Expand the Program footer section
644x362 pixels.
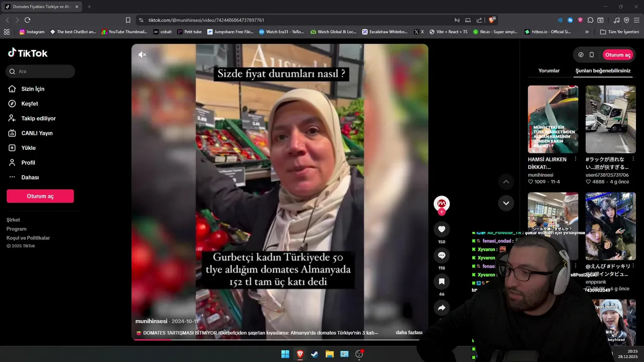pos(17,229)
